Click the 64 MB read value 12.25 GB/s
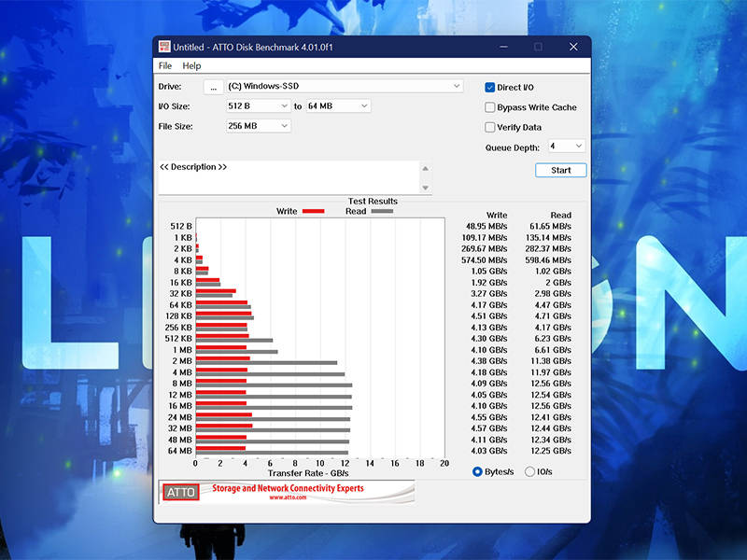747x560 pixels. [x=551, y=451]
